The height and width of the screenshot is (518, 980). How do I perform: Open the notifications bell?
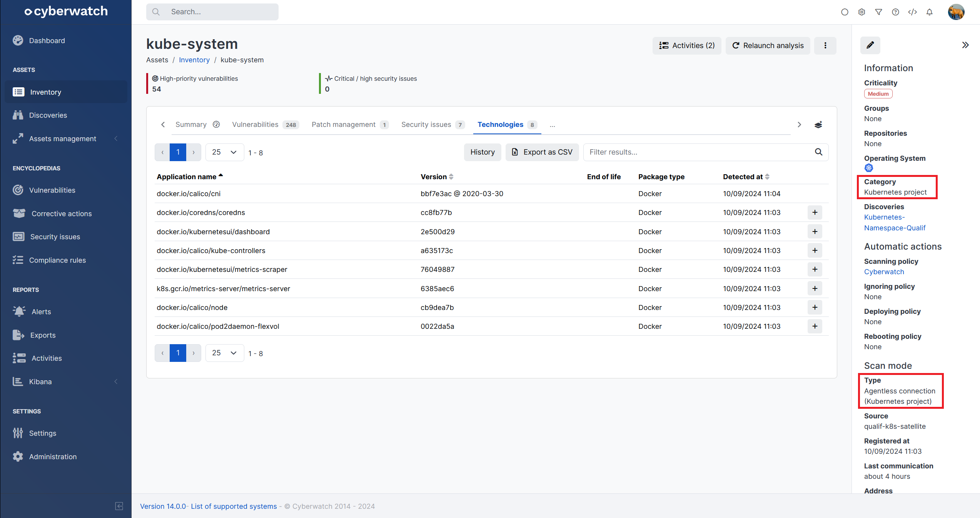pyautogui.click(x=930, y=12)
